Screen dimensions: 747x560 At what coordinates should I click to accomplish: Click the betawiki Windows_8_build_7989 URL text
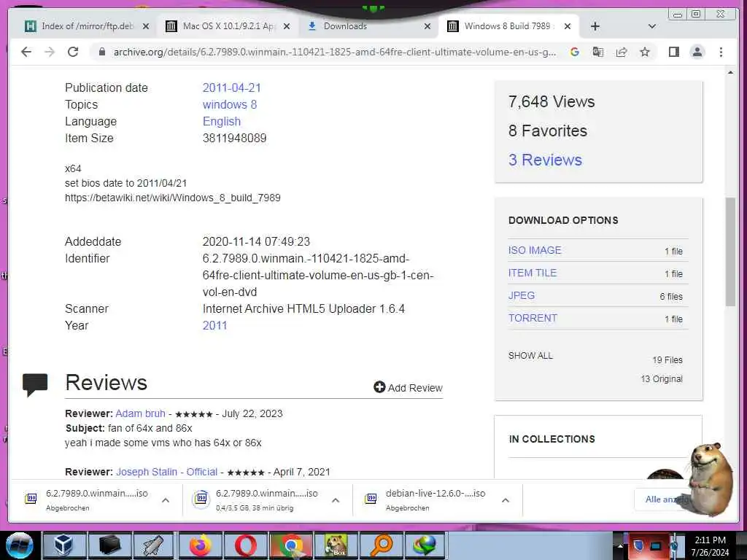[172, 198]
